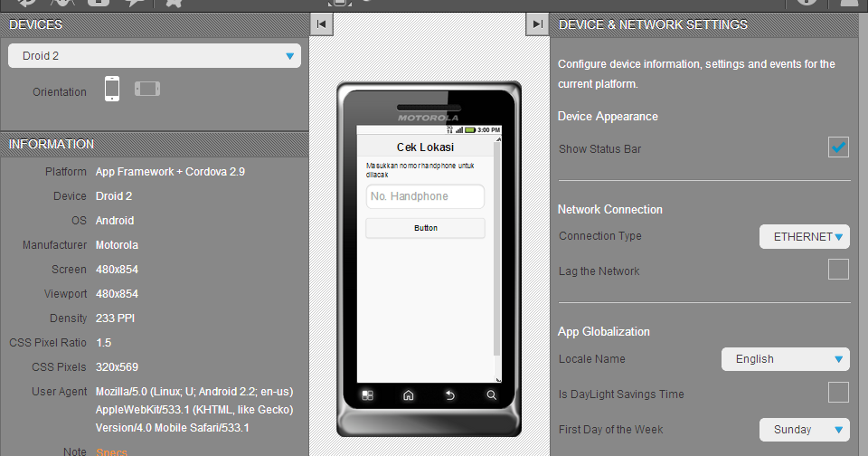
Task: Click the Manufacturer value 'Motorola'
Action: tap(117, 245)
